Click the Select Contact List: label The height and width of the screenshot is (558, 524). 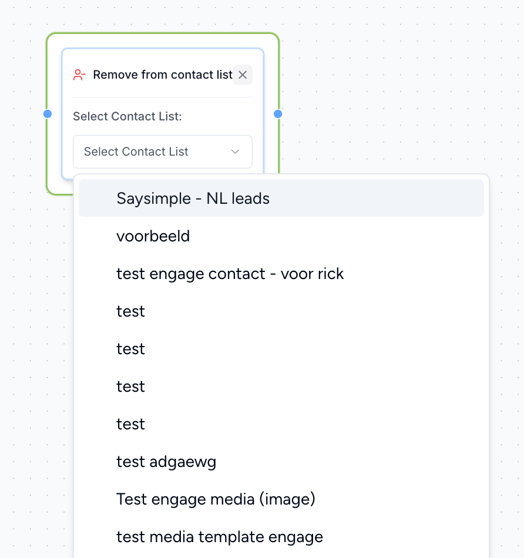[127, 116]
